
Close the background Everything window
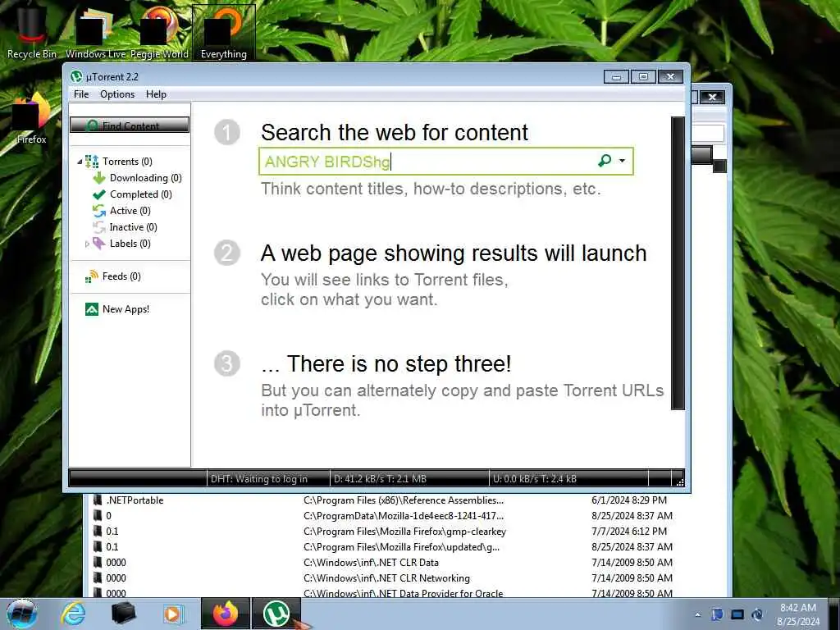pos(712,97)
